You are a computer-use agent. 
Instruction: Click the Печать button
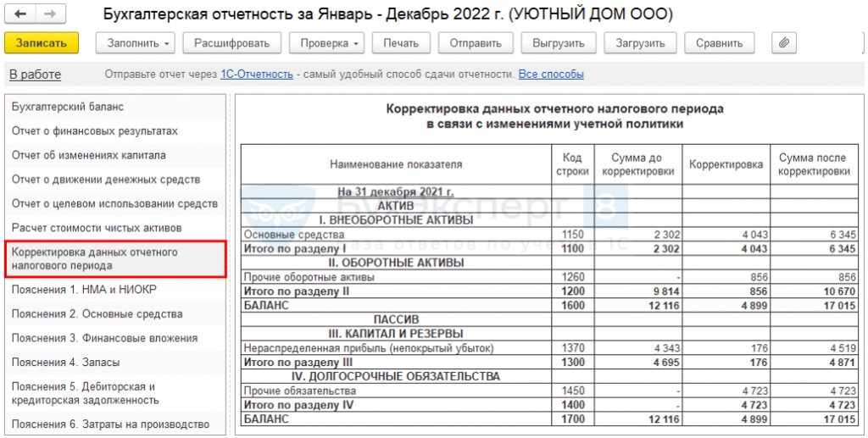(401, 43)
